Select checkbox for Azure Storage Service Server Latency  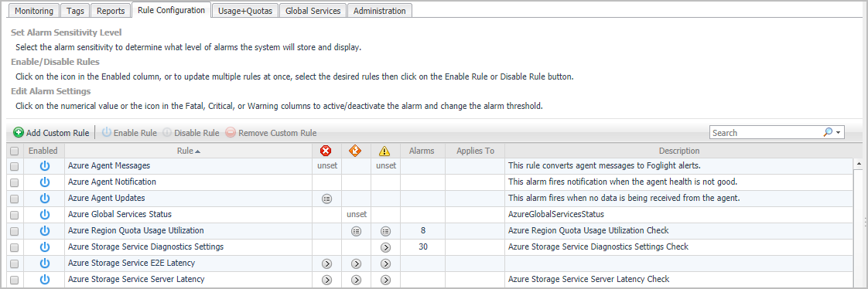15,280
